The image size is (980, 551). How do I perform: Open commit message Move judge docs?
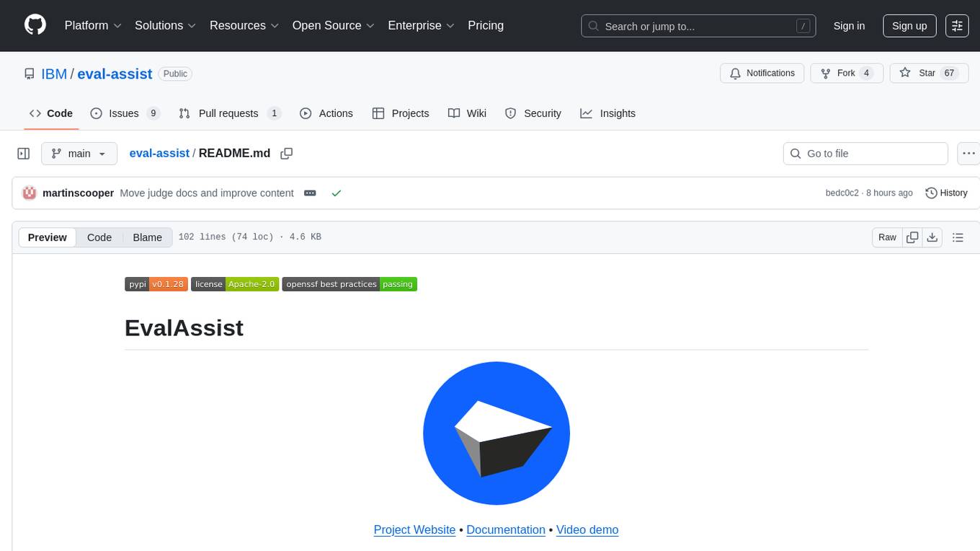pos(207,193)
